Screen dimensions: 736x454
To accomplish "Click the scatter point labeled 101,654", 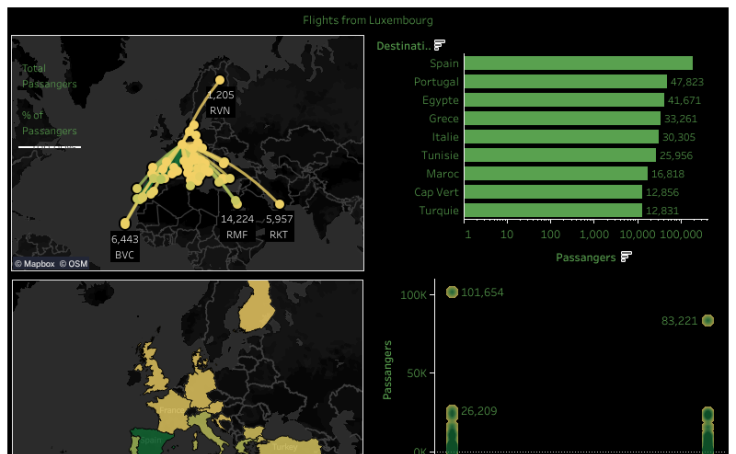I will click(452, 292).
